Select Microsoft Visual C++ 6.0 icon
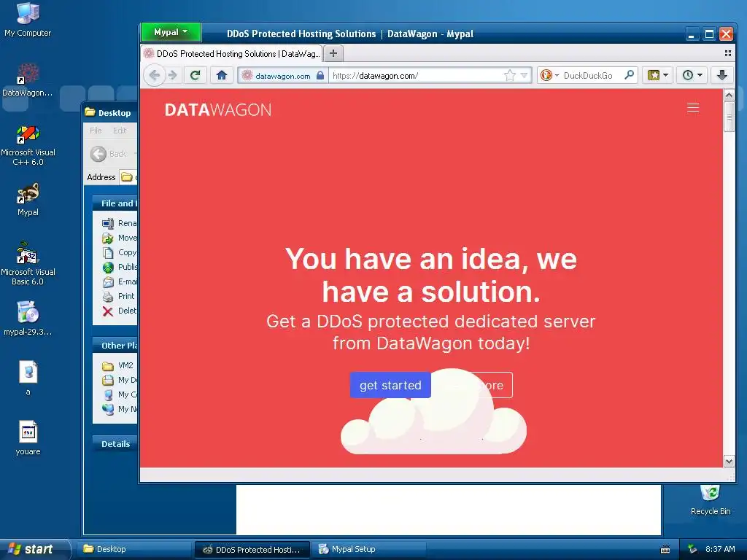The image size is (747, 560). click(x=28, y=145)
